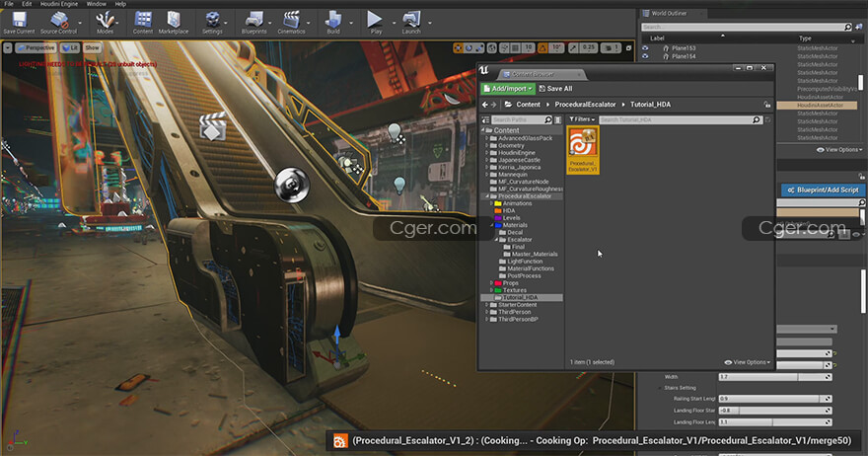The image size is (868, 456).
Task: Open the Source Control dropdown arrow
Action: point(80,23)
